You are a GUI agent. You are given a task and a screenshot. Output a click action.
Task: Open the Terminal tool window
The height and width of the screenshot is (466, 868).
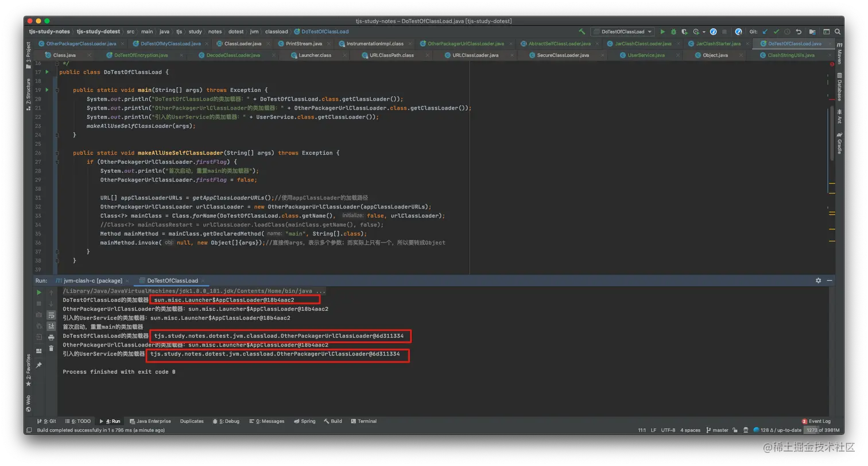click(x=363, y=421)
